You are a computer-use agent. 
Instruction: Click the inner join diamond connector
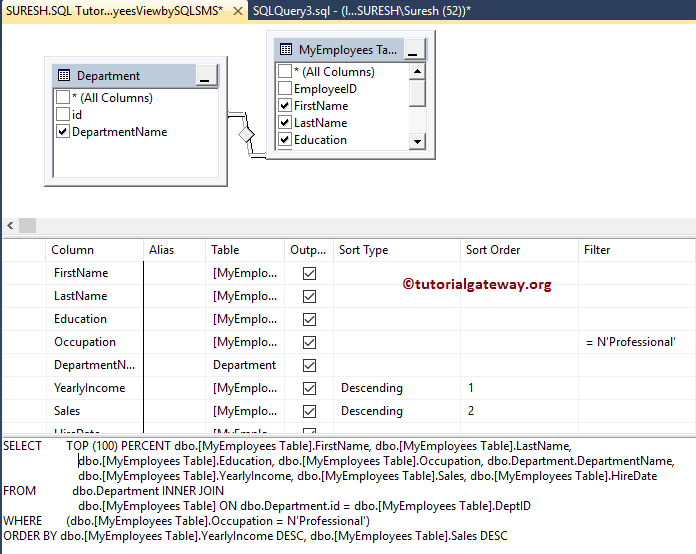(246, 134)
